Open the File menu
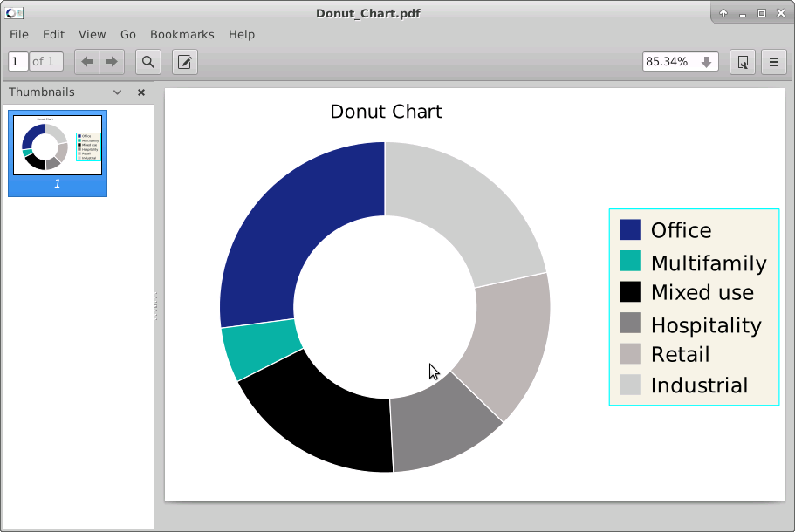Image resolution: width=795 pixels, height=532 pixels. coord(18,34)
